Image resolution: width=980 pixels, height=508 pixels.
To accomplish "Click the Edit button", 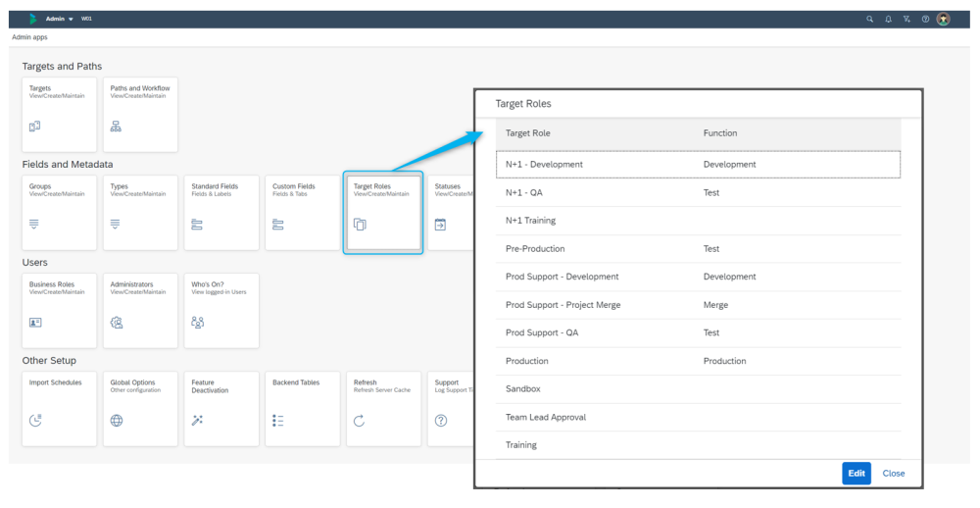I will point(857,474).
